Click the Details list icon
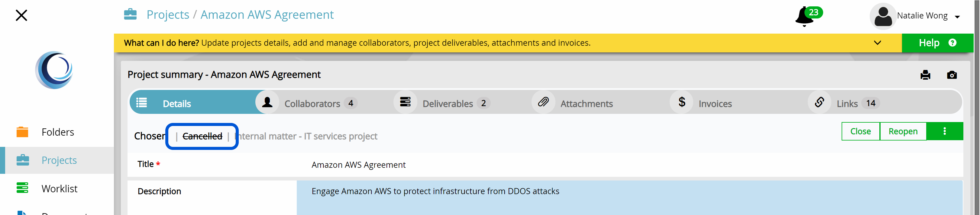The height and width of the screenshot is (215, 980). tap(141, 103)
